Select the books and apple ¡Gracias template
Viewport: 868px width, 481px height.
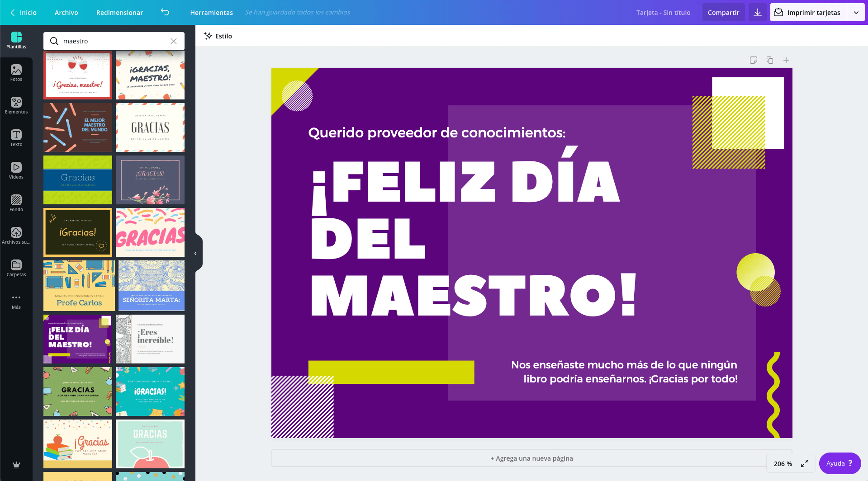coord(78,444)
